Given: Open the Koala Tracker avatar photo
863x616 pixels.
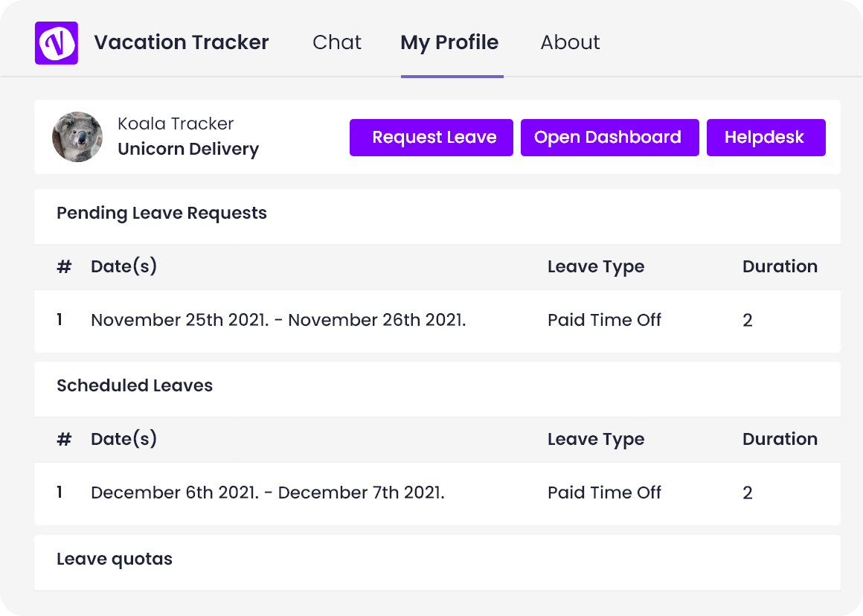Looking at the screenshot, I should coord(77,137).
